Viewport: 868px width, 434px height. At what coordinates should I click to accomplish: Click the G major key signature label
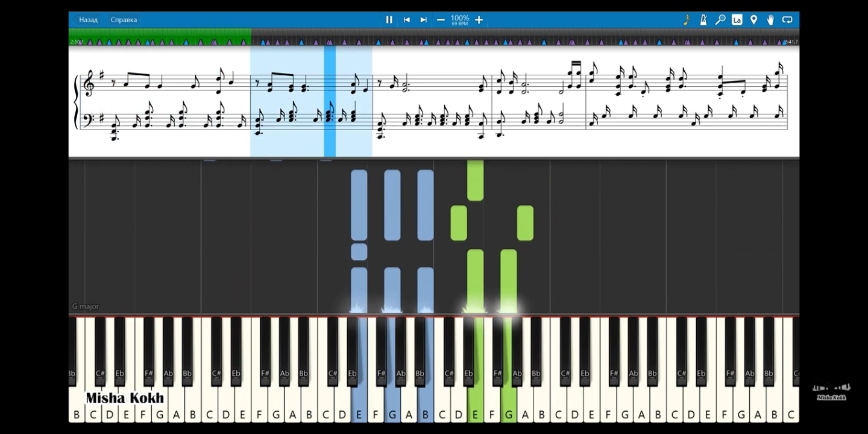click(86, 306)
